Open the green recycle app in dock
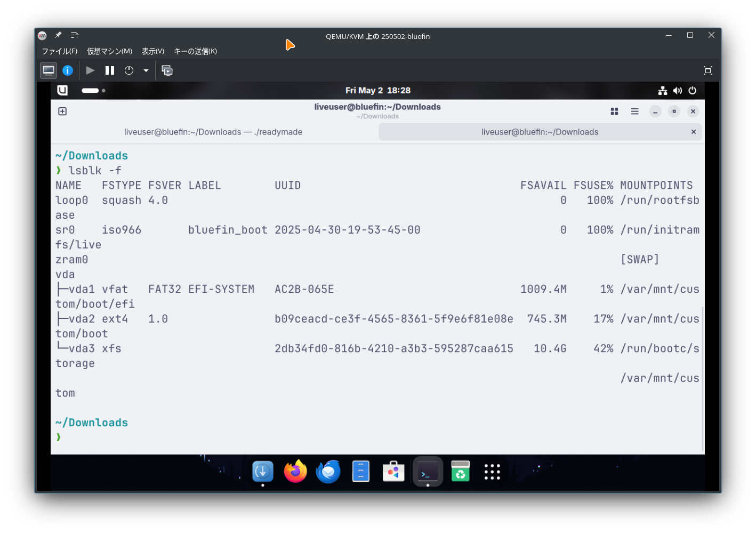756x534 pixels. point(461,472)
